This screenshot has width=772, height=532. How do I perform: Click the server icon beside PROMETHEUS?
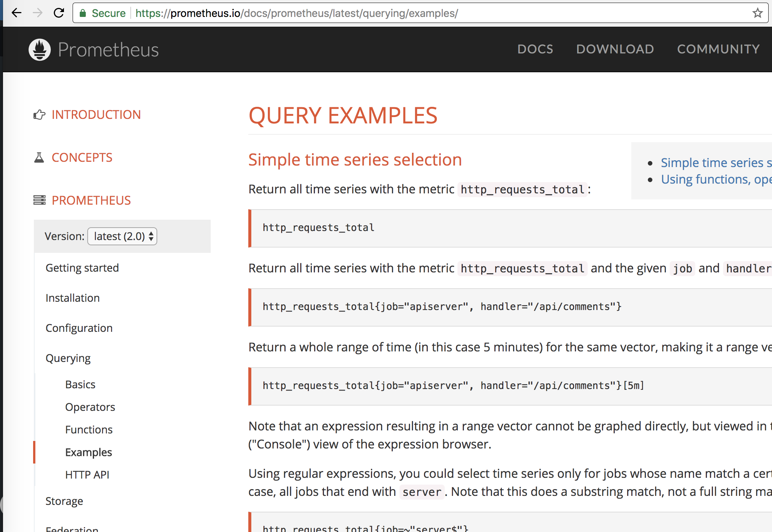click(39, 200)
